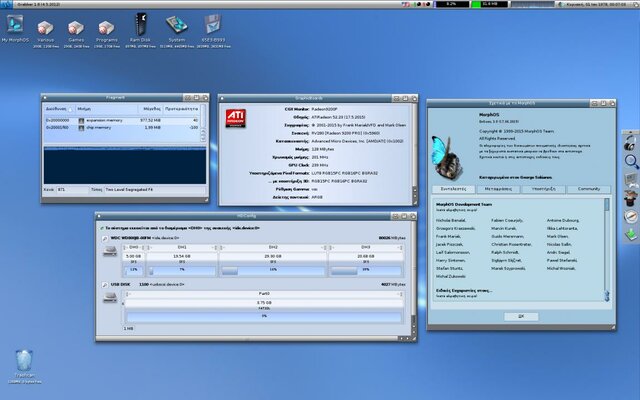640x400 pixels.
Task: Open the Games volume icon
Action: point(75,29)
